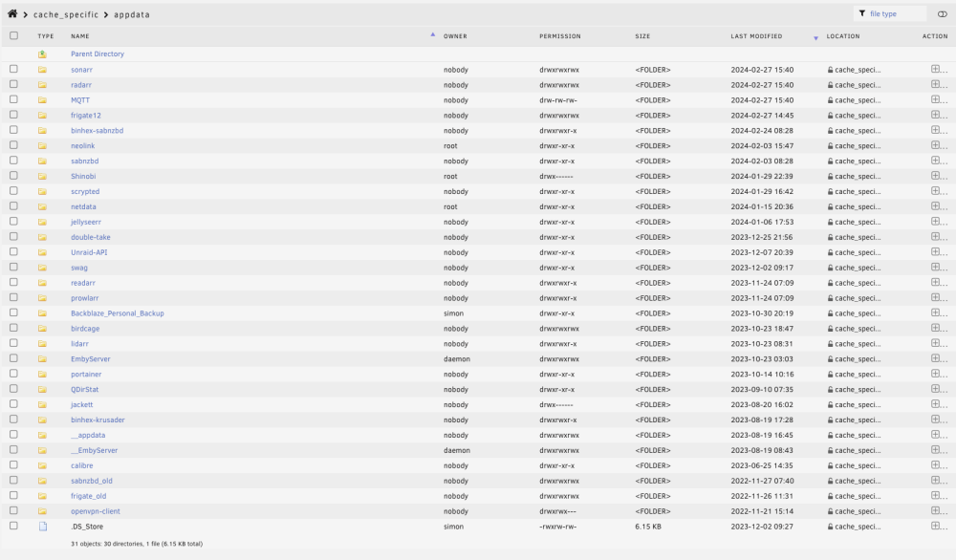The width and height of the screenshot is (956, 560).
Task: Open action menu icon for jackett row
Action: click(935, 404)
